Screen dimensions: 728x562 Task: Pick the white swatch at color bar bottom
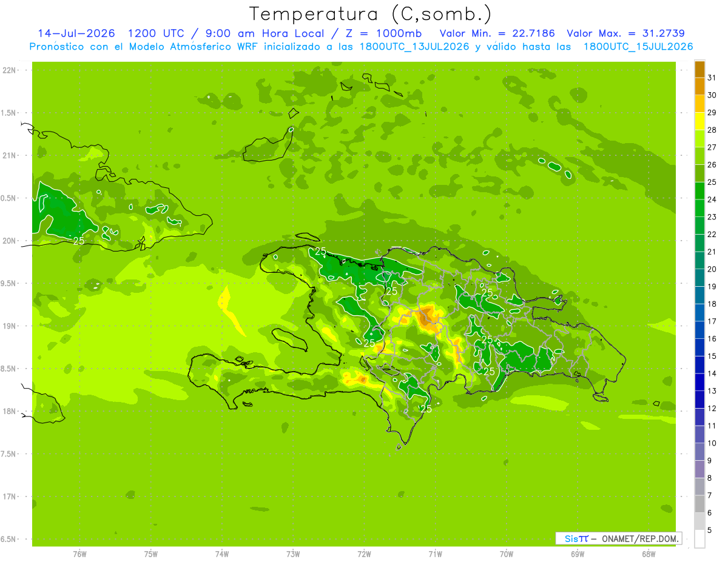pos(699,539)
